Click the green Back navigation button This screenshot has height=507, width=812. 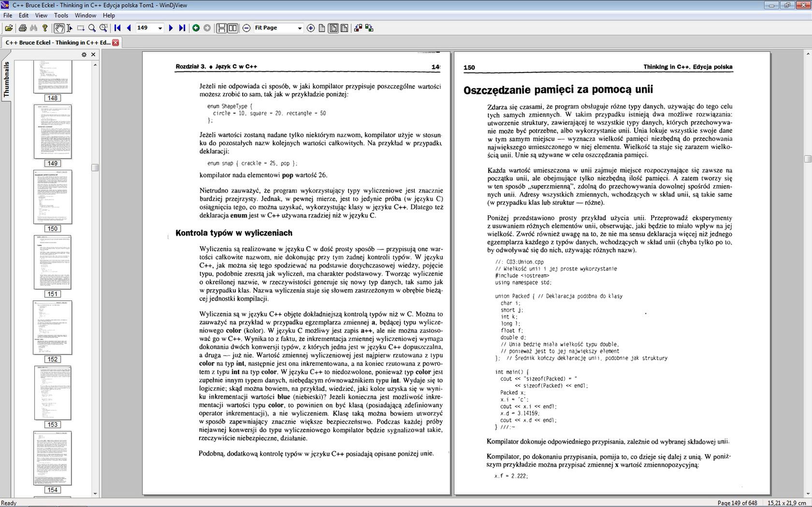(x=196, y=28)
